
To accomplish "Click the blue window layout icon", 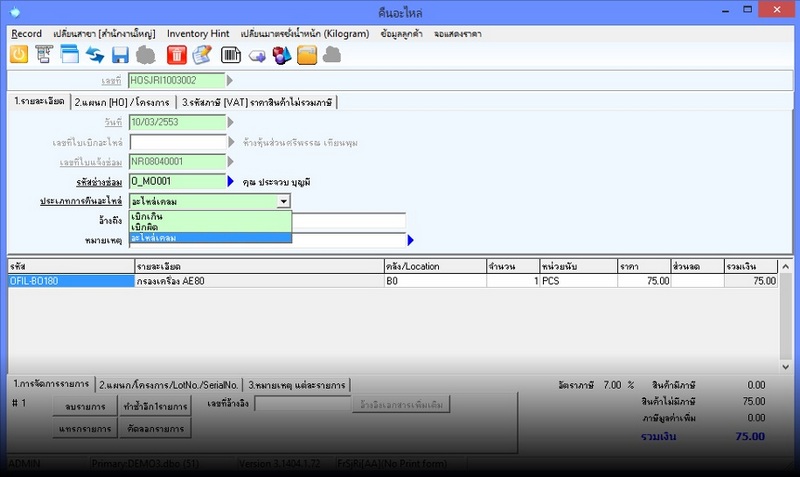I will tap(70, 54).
